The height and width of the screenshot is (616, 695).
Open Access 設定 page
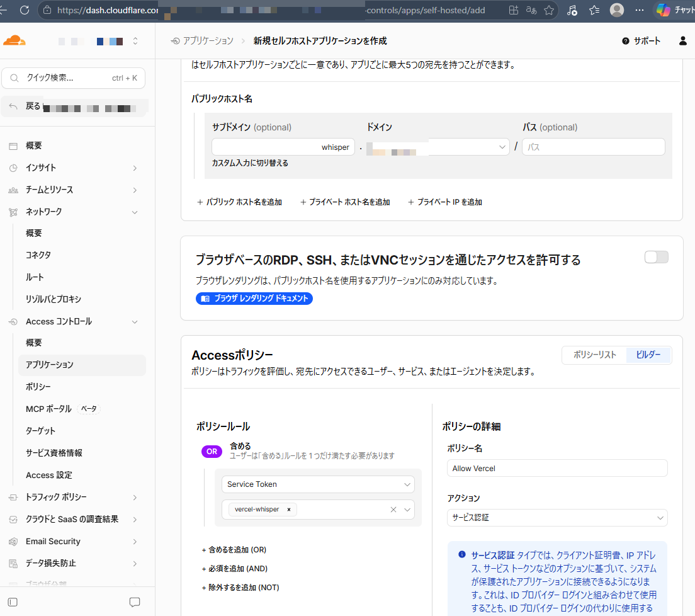pos(48,475)
